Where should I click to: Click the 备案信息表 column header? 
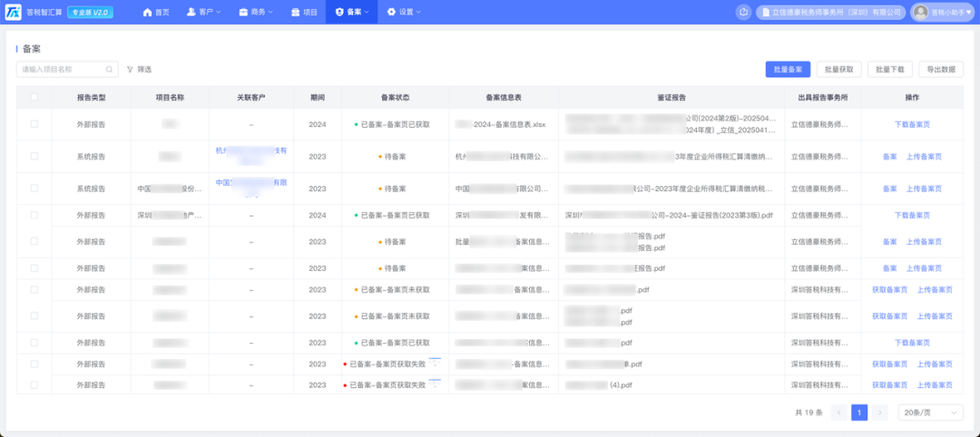[504, 97]
